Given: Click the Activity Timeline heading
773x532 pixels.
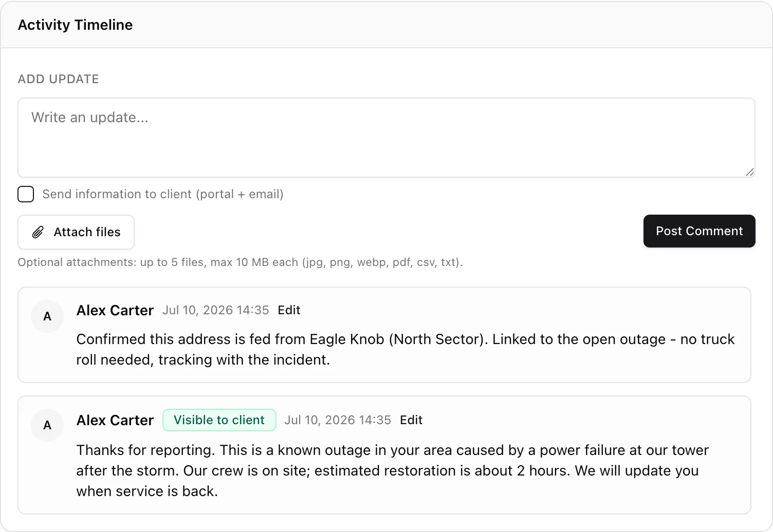Looking at the screenshot, I should pyautogui.click(x=76, y=25).
